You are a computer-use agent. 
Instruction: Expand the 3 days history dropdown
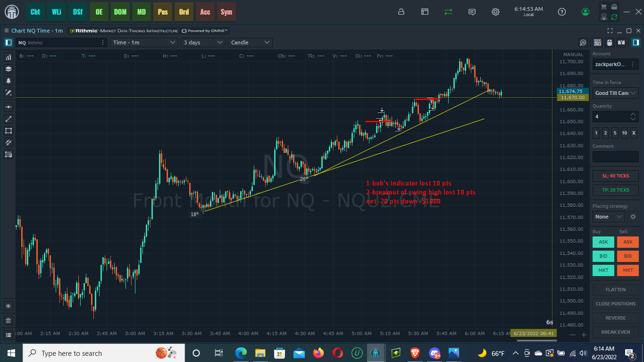pos(203,42)
